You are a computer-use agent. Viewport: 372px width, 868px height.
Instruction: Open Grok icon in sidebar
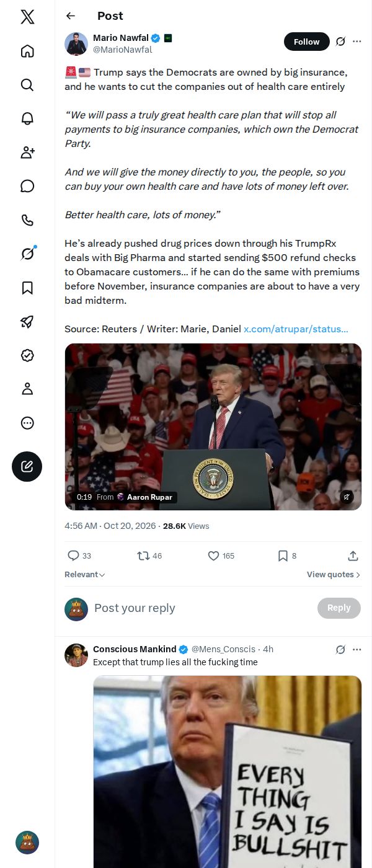(x=27, y=254)
